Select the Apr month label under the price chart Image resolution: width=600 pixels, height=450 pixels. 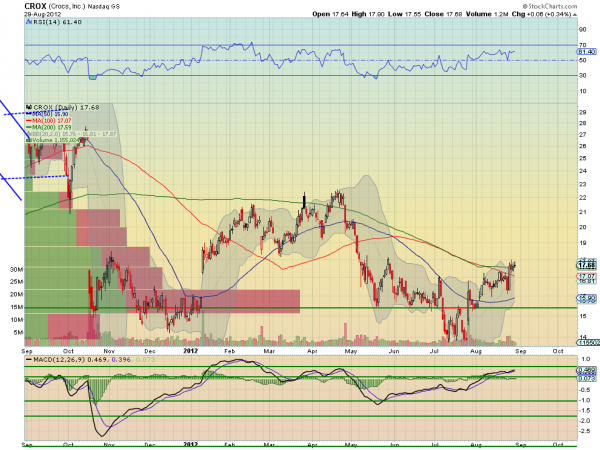pyautogui.click(x=313, y=351)
